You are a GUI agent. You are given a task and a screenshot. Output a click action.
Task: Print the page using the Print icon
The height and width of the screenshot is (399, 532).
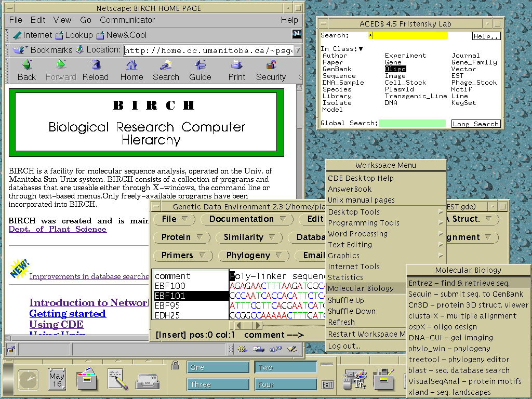coord(236,64)
